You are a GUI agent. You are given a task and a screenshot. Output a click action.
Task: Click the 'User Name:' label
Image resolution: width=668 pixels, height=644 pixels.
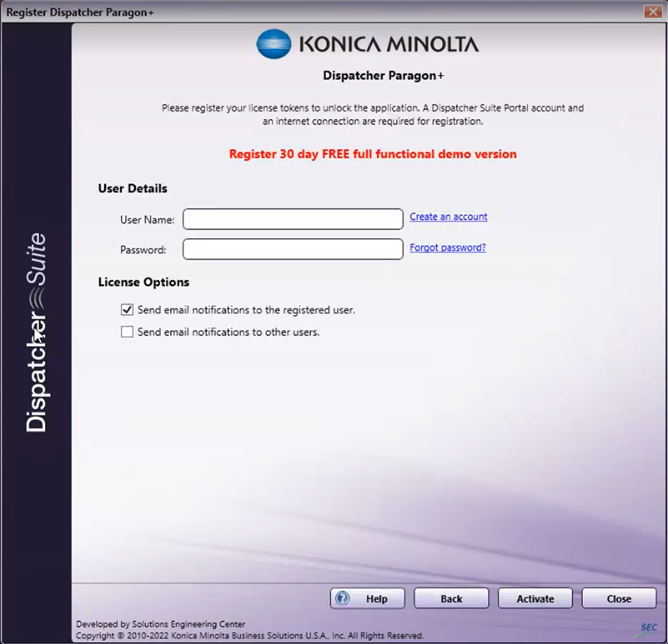pyautogui.click(x=147, y=219)
